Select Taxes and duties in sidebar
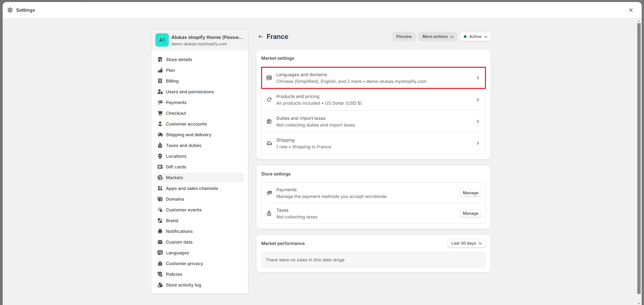 184,145
